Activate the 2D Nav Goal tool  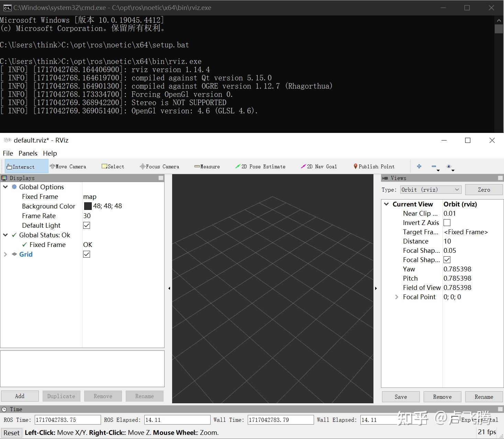319,167
